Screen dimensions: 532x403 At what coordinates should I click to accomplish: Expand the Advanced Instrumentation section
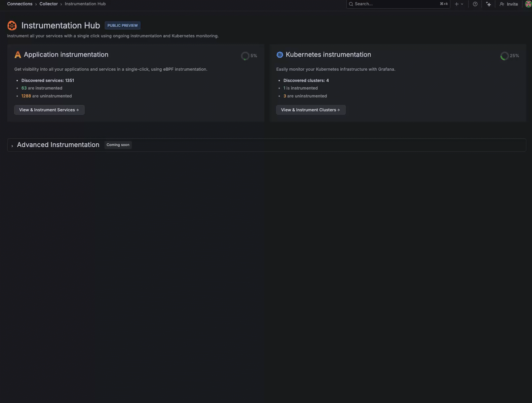pyautogui.click(x=12, y=145)
